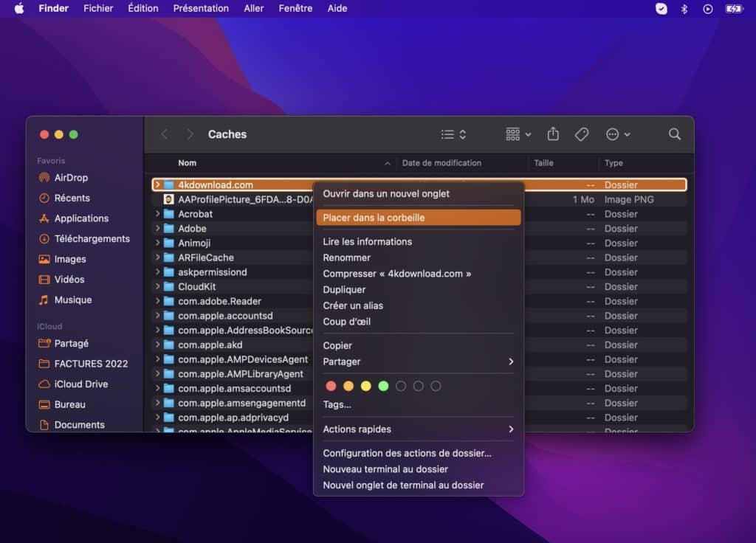The height and width of the screenshot is (543, 756).
Task: Open the More actions ellipsis dropdown
Action: pos(618,134)
